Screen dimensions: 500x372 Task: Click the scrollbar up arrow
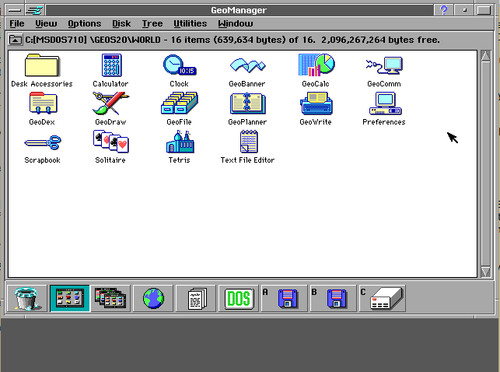click(x=486, y=56)
